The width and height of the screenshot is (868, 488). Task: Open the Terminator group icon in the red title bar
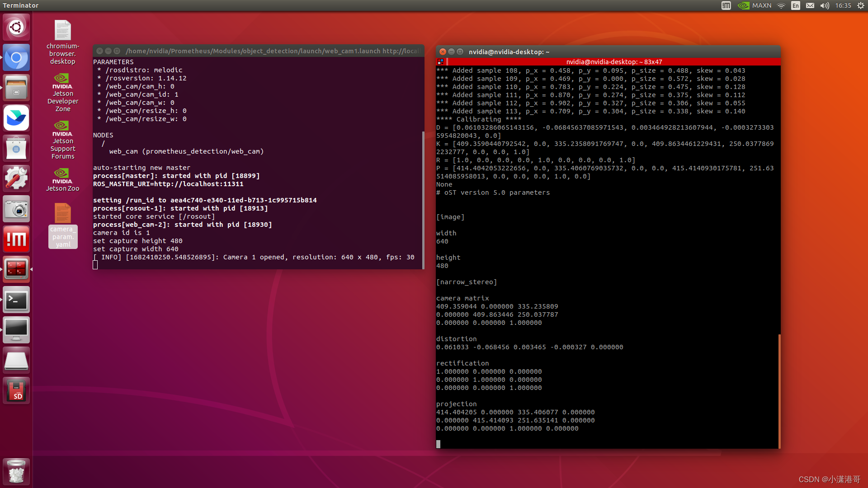click(440, 62)
